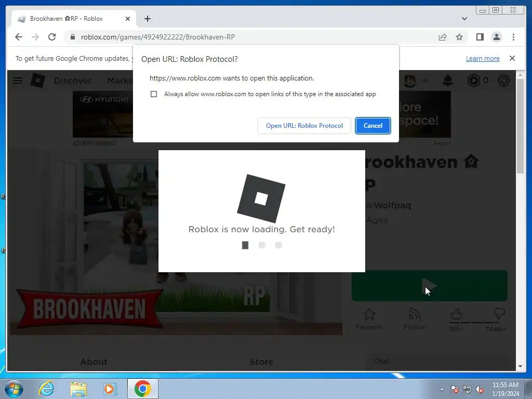Screen dimensions: 532x399
Task: Expand tab search dropdown arrow
Action: [x=464, y=19]
